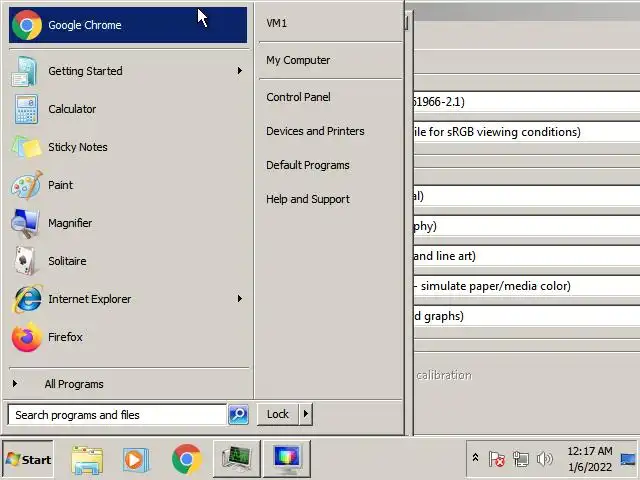The image size is (640, 480).
Task: Select the '61966-2.1)' field in background window
Action: point(527,102)
